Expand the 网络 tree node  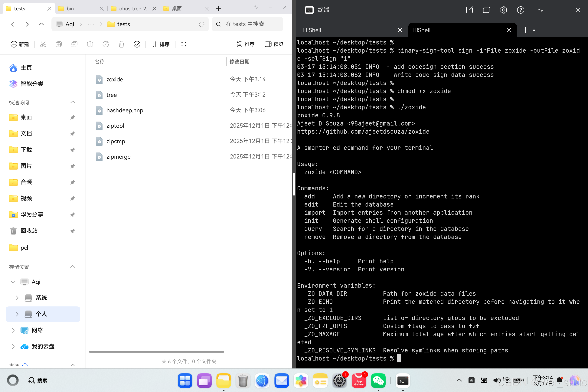coord(13,330)
